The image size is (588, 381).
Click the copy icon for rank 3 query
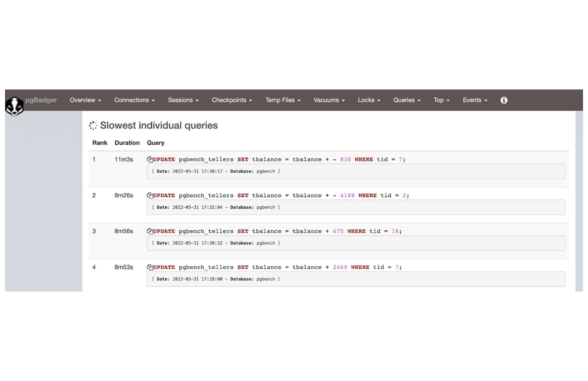tap(149, 231)
